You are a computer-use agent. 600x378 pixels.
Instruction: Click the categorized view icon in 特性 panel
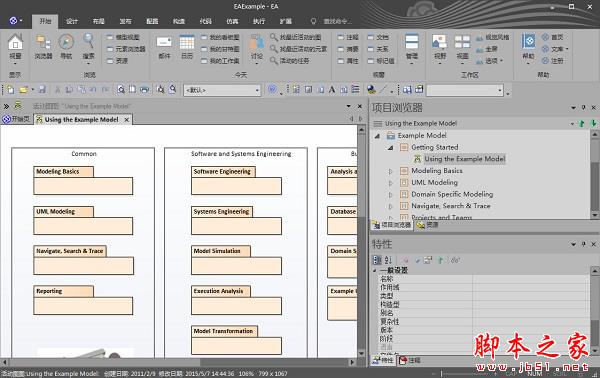[377, 260]
